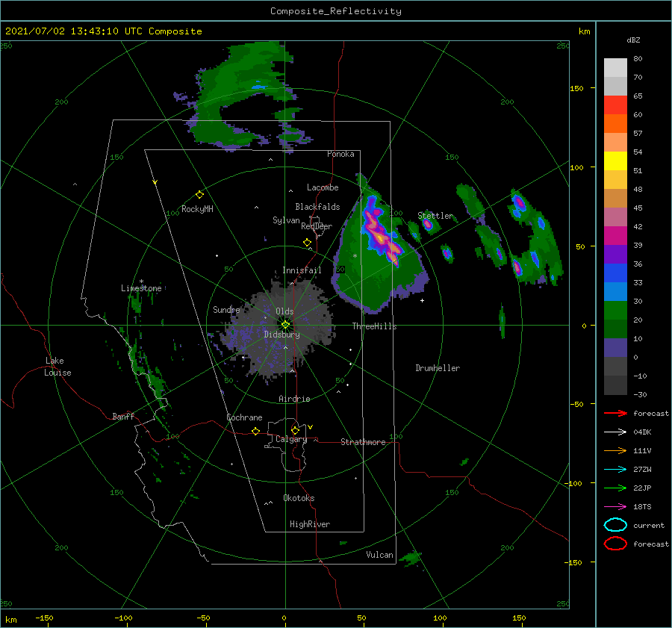Pick the bright yellow 51-54 dBZ swatch
The image size is (672, 628).
615,161
